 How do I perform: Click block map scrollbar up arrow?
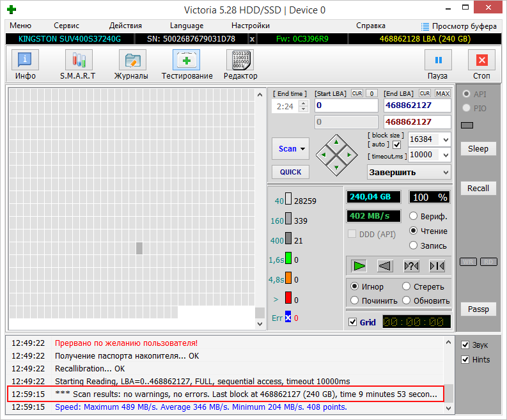tap(260, 95)
